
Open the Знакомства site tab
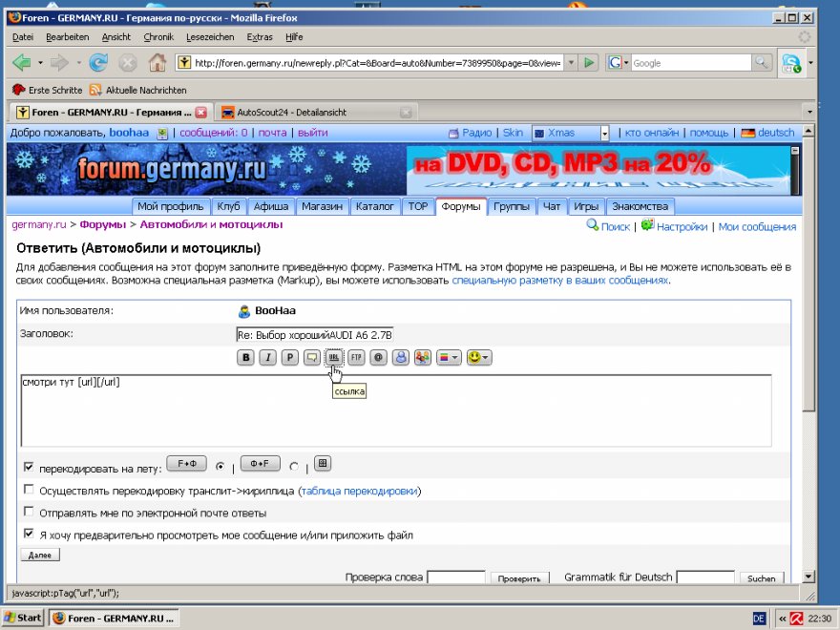coord(640,207)
